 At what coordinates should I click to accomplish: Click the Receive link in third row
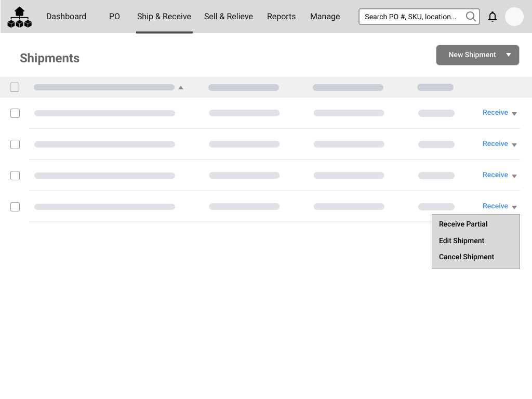[495, 175]
